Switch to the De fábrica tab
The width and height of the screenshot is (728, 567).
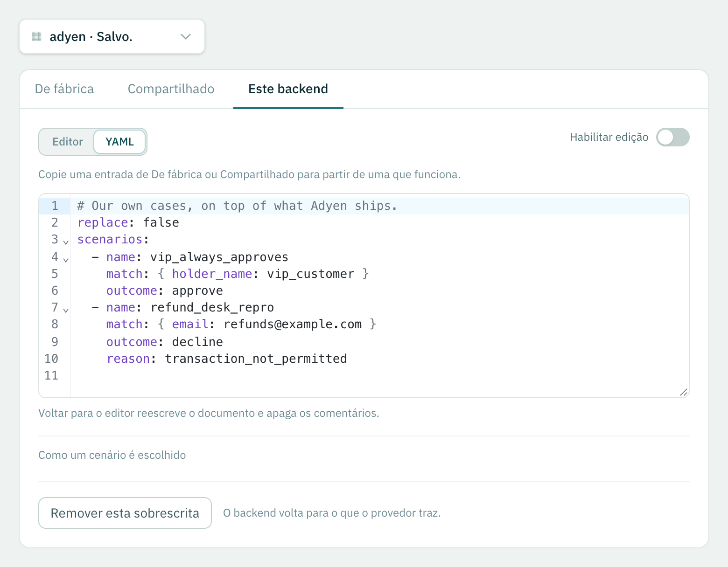(x=64, y=89)
